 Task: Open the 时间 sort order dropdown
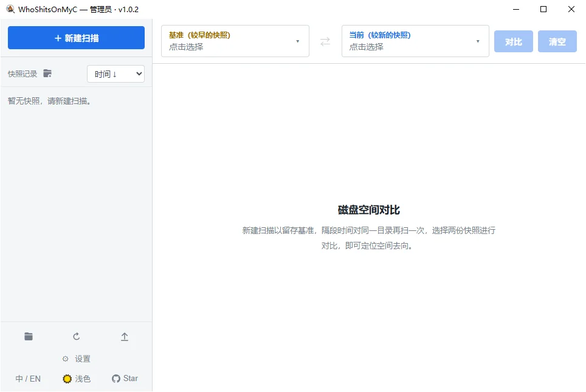[116, 74]
